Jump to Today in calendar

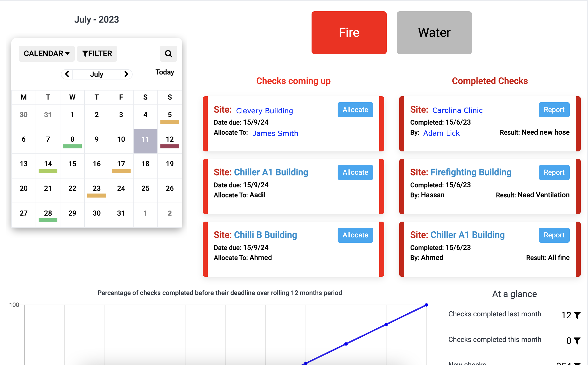point(165,72)
